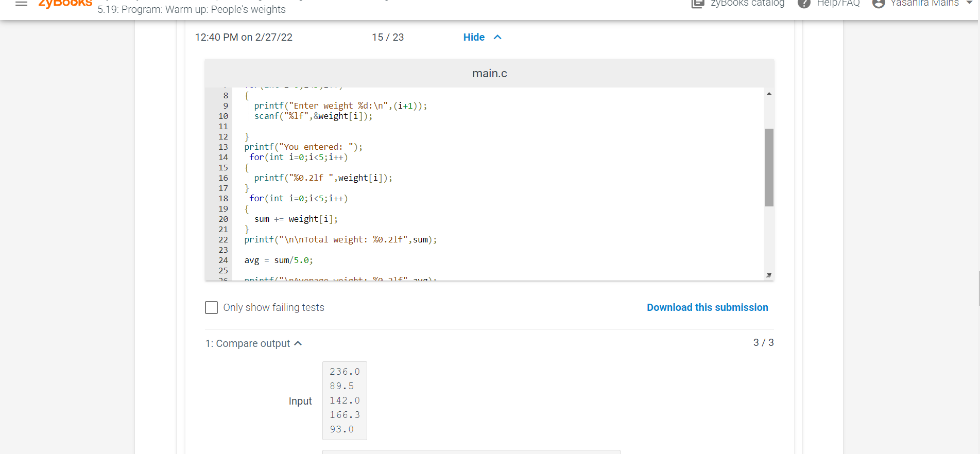
Task: Click the 5.19 Program page title
Action: [192, 9]
